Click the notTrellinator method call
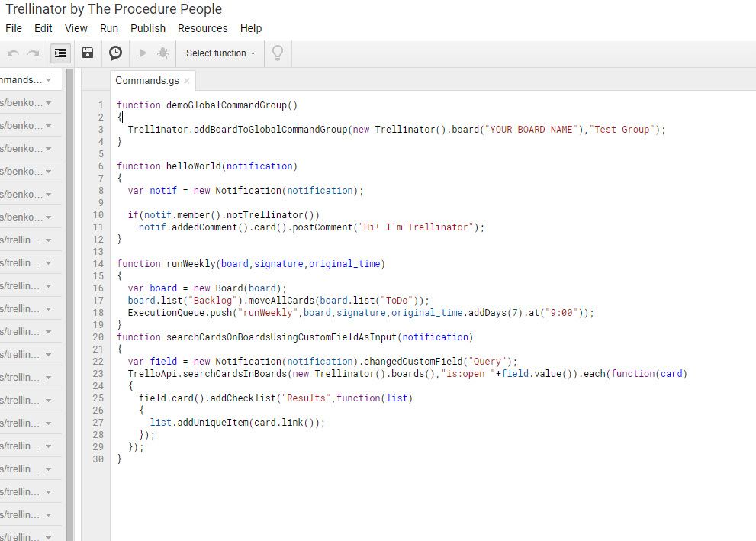The image size is (756, 541). pos(265,215)
